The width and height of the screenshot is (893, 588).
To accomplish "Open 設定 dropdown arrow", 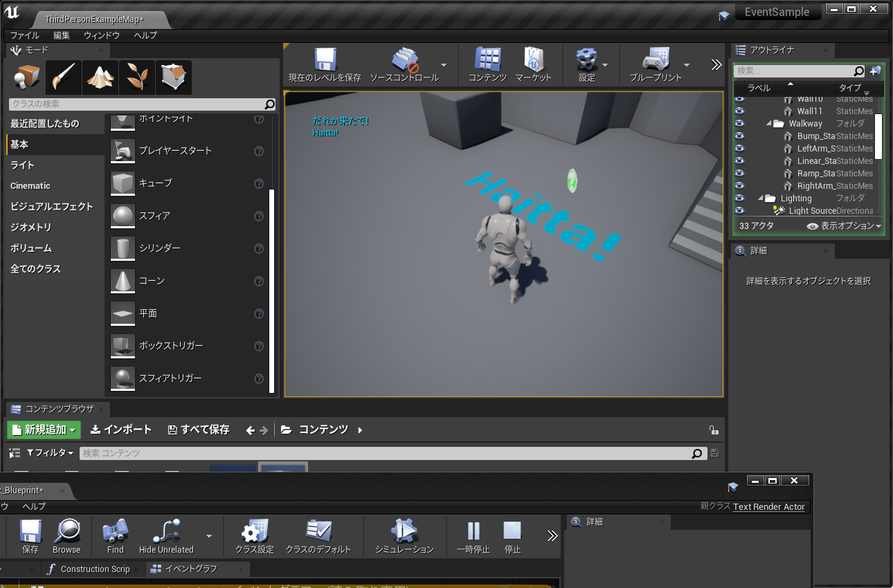I will point(605,65).
